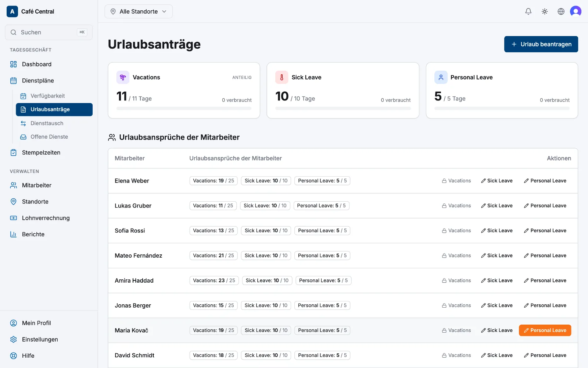Select employee name Maria Kovač
Image resolution: width=588 pixels, height=368 pixels.
[x=132, y=330]
